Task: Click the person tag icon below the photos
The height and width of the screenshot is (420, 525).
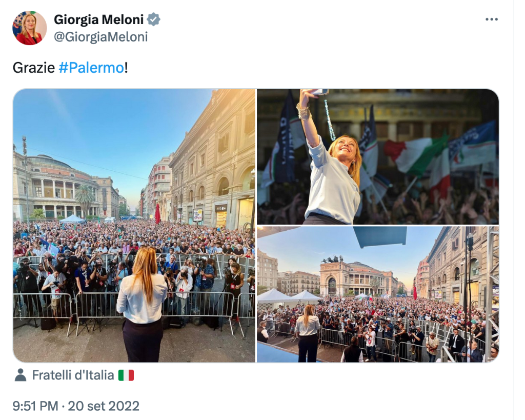Action: [x=21, y=375]
